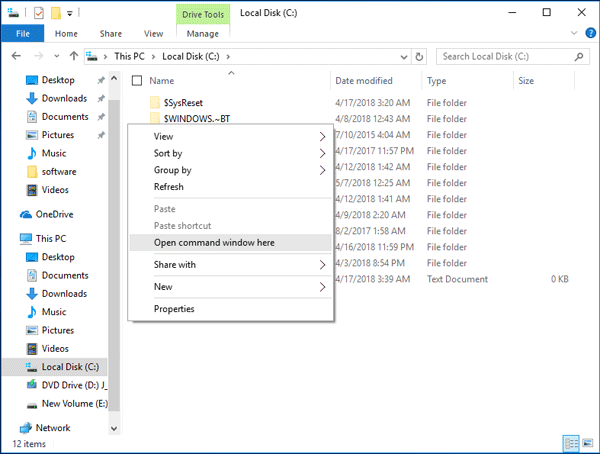Click Local Disk (C:) in the address bar
This screenshot has width=600, height=454.
(x=191, y=56)
